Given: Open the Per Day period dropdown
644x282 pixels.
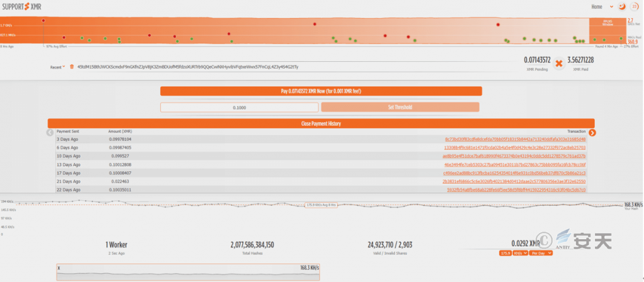Looking at the screenshot, I should [541, 253].
